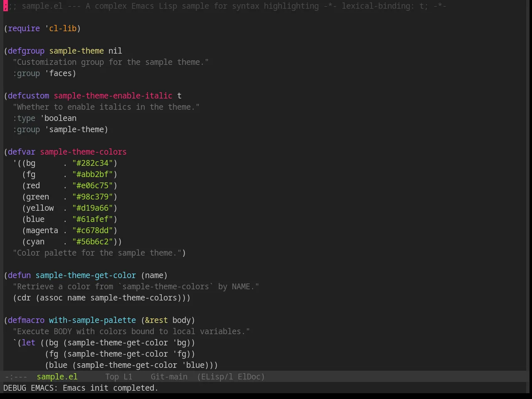Click the docstring "Color palette for the sample theme."
The width and height of the screenshot is (532, 399).
[x=97, y=253]
